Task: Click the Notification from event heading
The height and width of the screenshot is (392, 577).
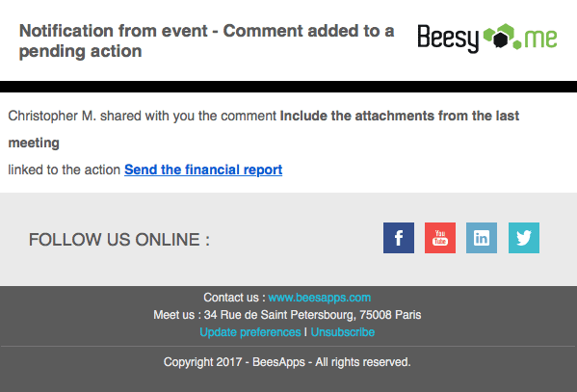Action: coord(206,40)
